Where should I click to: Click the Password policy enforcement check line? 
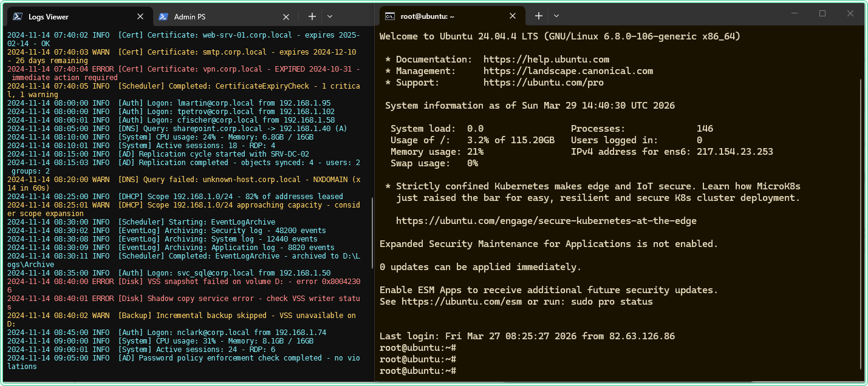[183, 362]
